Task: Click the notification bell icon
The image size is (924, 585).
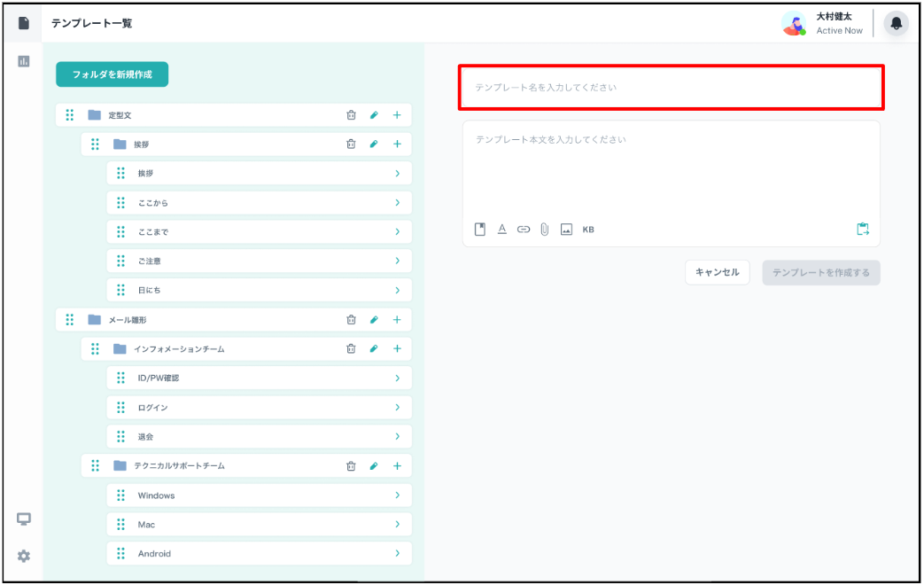Action: pos(896,24)
